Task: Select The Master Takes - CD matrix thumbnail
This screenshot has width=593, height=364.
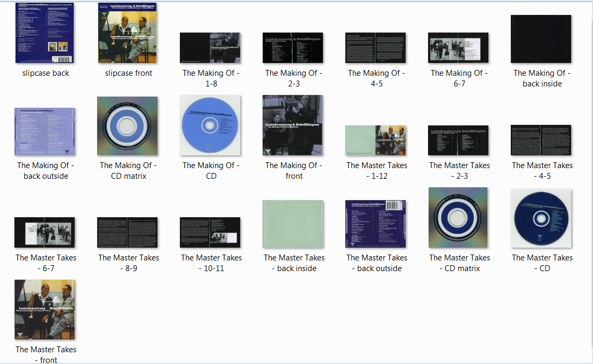Action: (x=458, y=218)
